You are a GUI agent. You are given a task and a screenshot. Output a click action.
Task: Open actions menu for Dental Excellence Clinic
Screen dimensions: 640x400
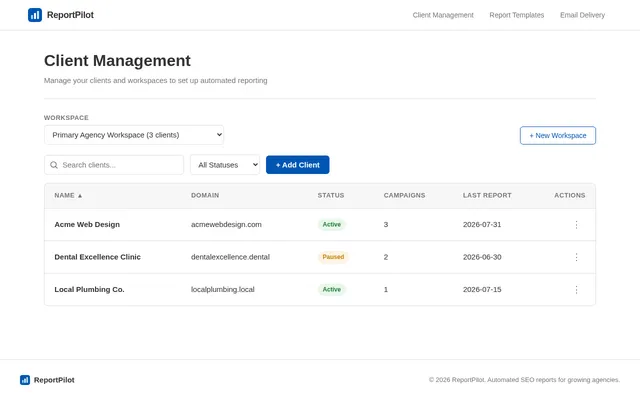pyautogui.click(x=576, y=257)
